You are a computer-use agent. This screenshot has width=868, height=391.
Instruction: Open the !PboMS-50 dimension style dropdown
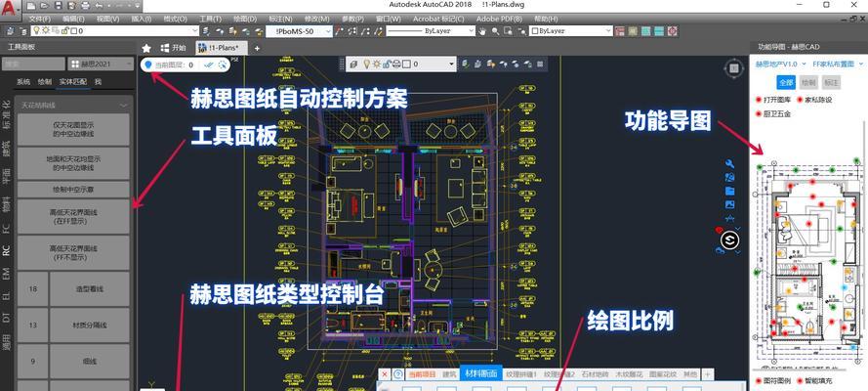point(300,31)
